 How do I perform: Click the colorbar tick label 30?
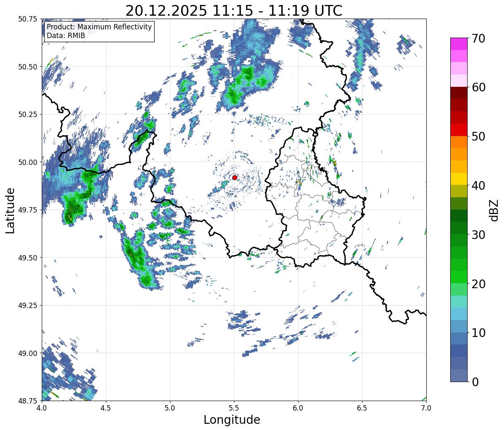point(479,235)
